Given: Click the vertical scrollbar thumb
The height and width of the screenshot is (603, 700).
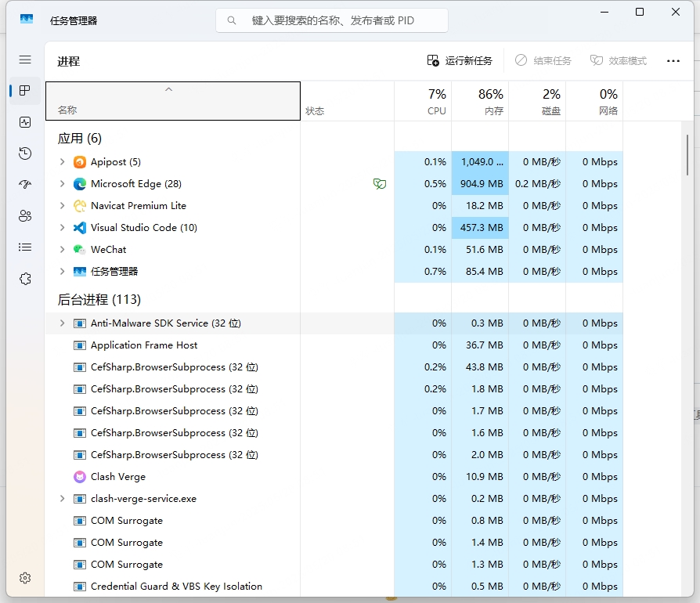Looking at the screenshot, I should click(687, 155).
